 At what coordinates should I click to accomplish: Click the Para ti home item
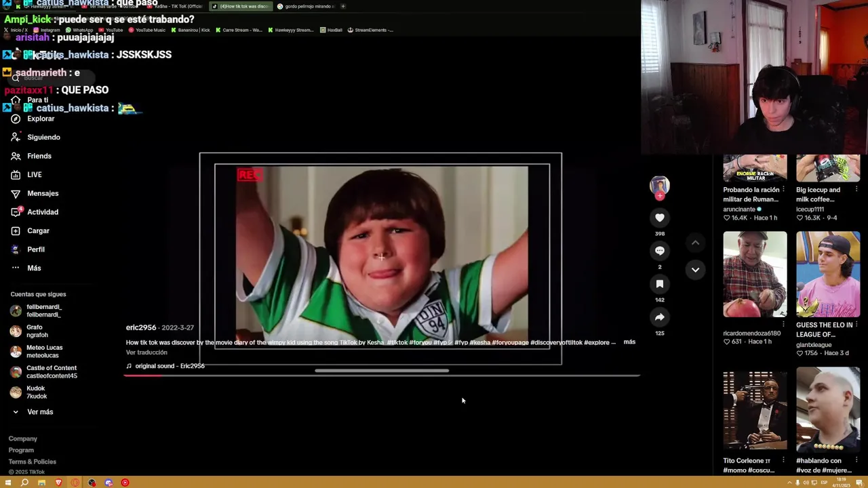coord(30,100)
